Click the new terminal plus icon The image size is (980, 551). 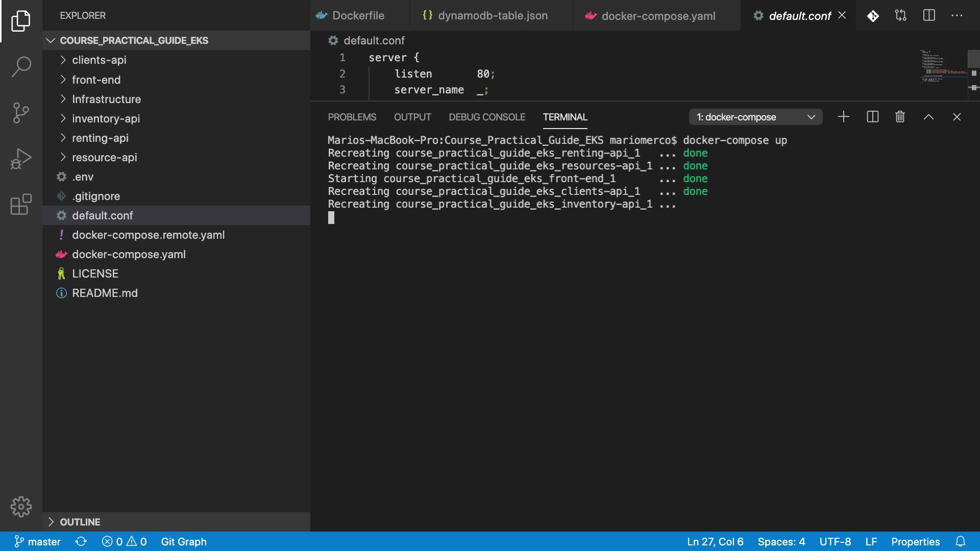pyautogui.click(x=844, y=117)
